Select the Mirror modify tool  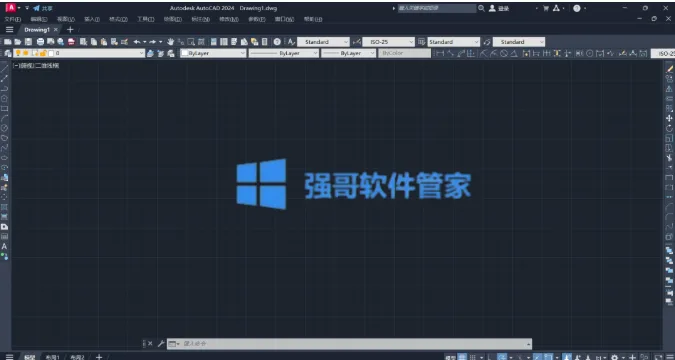coord(669,88)
